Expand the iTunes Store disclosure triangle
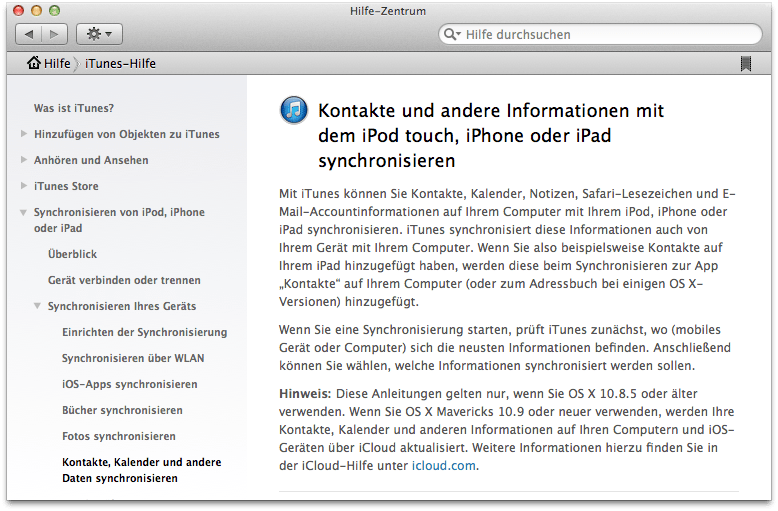The image size is (778, 511). [23, 186]
